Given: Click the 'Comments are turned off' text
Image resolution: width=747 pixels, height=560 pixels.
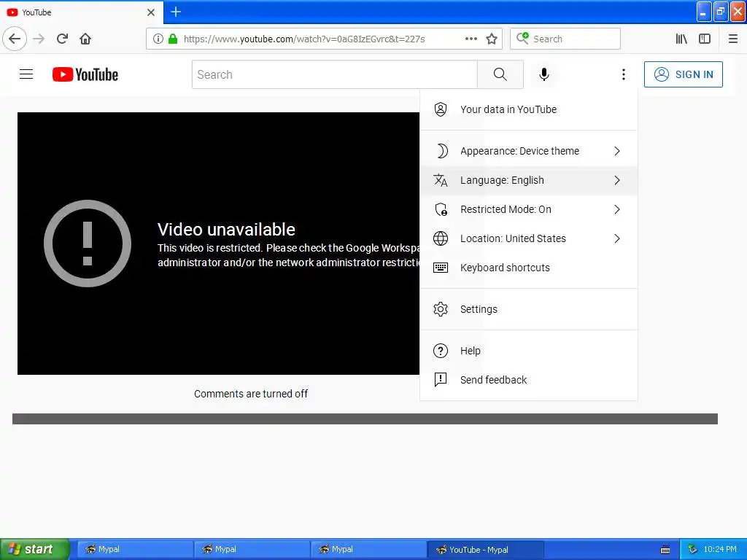Looking at the screenshot, I should click(x=251, y=394).
